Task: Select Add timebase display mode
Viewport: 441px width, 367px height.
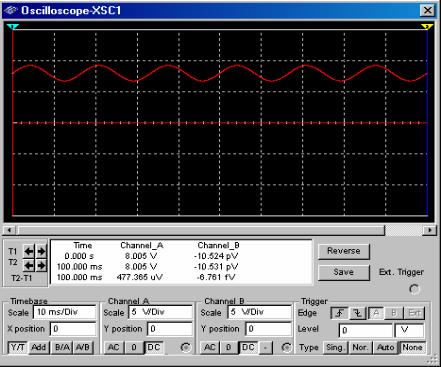Action: pos(38,347)
